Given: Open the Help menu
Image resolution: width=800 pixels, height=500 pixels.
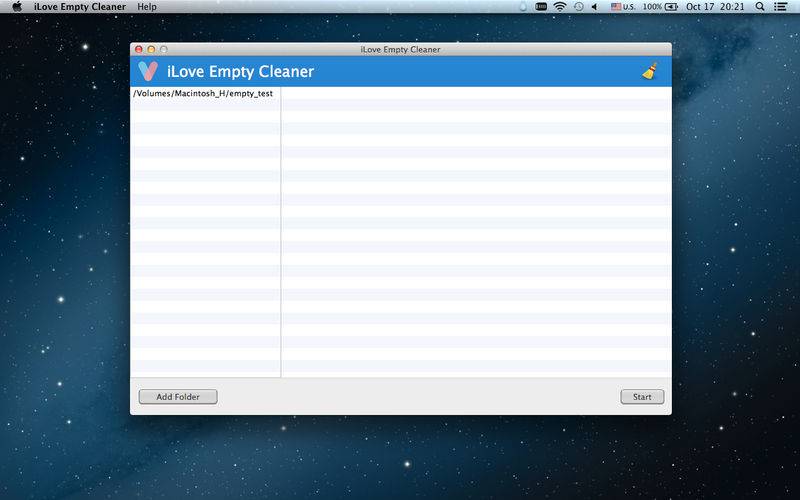Looking at the screenshot, I should [x=147, y=7].
